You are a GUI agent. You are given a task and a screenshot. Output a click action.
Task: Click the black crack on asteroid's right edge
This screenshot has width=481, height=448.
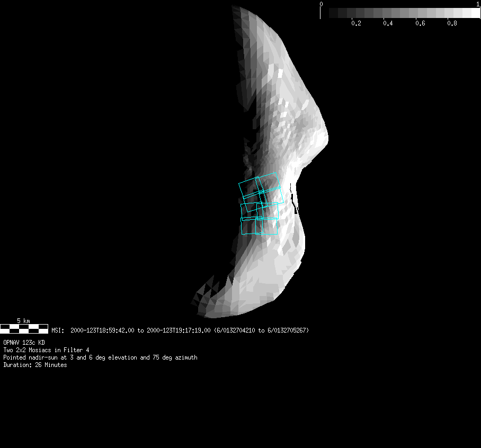[x=293, y=199]
